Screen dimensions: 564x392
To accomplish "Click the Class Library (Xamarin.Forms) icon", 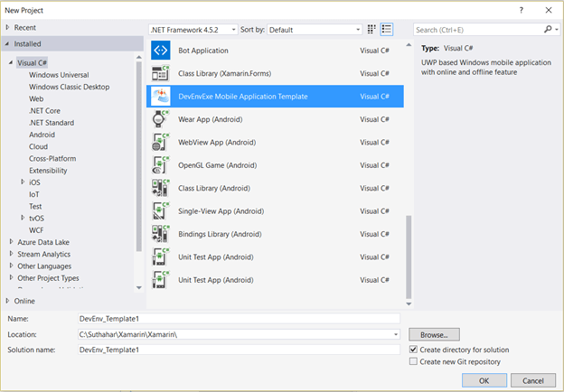I will click(160, 73).
